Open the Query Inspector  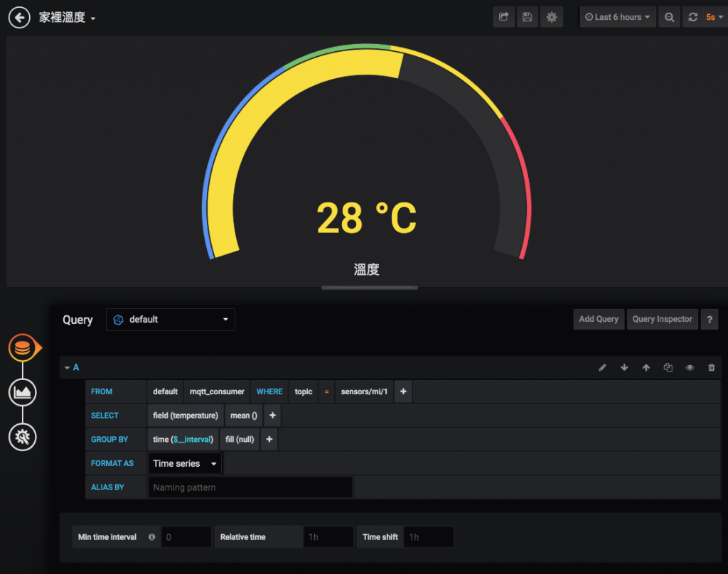[x=662, y=319]
